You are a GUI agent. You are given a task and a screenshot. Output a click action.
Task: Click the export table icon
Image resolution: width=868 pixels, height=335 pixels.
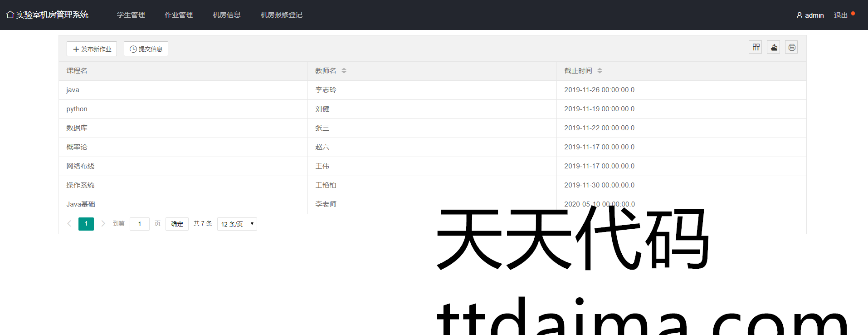(774, 47)
